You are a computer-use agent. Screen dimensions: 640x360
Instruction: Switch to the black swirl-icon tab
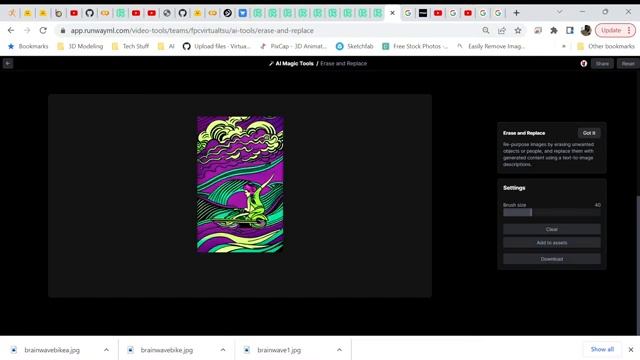[227, 13]
